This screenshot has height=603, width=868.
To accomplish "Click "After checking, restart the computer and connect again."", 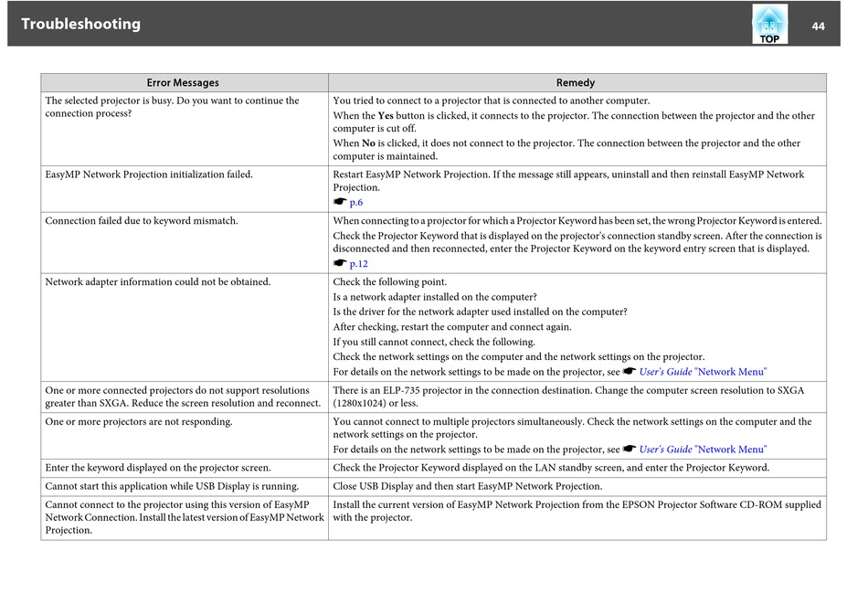I will [x=452, y=327].
